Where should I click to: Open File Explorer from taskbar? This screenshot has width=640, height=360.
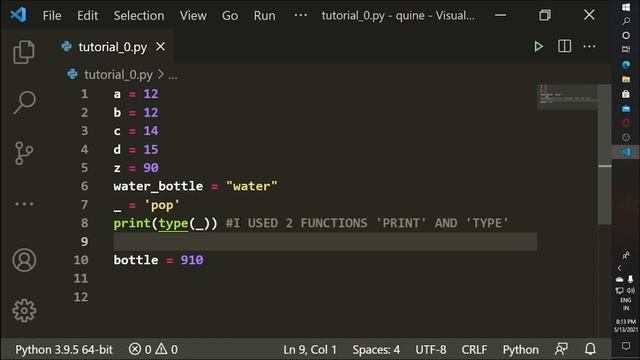tap(626, 79)
